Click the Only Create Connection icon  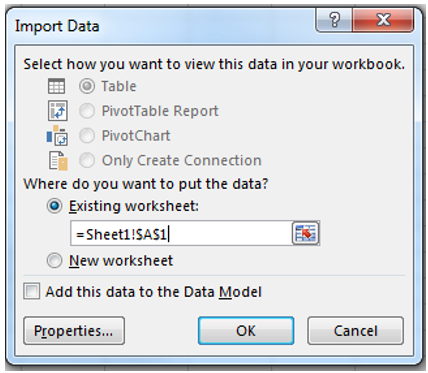(x=58, y=161)
